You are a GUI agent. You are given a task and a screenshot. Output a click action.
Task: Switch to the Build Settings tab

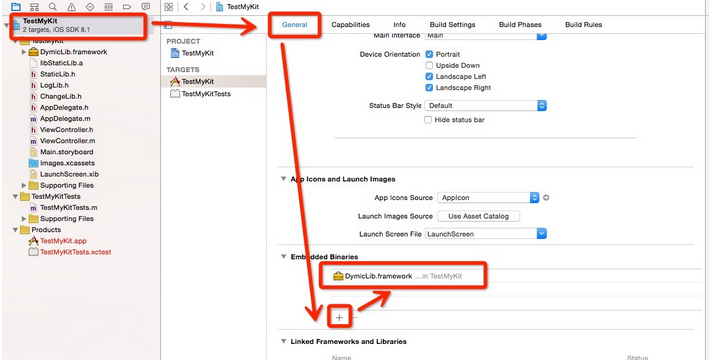pos(452,25)
